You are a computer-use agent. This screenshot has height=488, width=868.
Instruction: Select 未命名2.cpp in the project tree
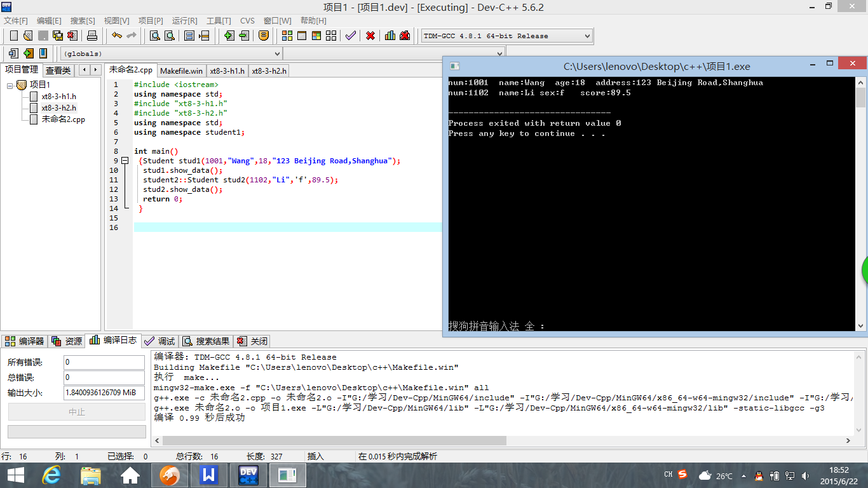63,119
